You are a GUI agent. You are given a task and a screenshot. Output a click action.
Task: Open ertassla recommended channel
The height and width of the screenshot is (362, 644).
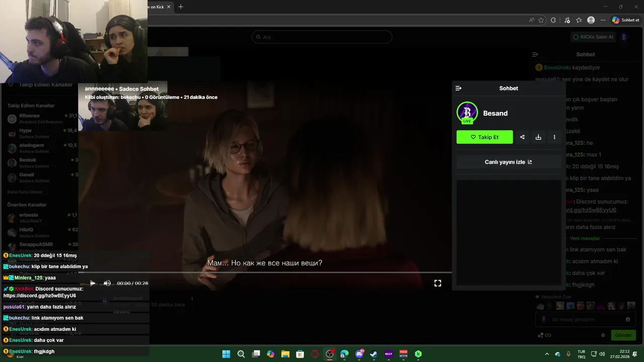[42, 218]
